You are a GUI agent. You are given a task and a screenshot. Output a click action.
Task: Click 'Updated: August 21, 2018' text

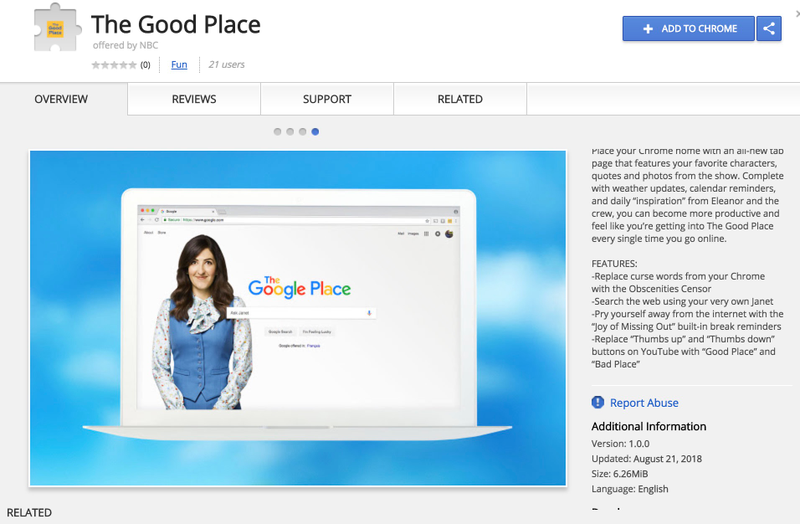[x=646, y=459]
